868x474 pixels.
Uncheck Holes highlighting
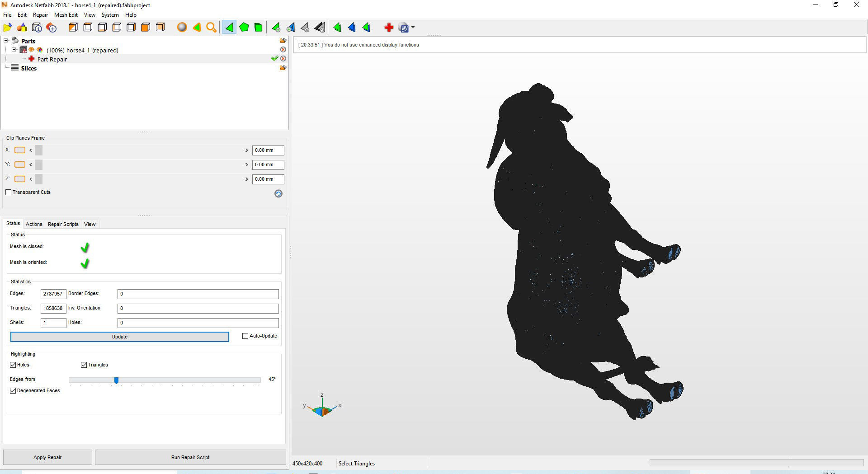pos(13,365)
